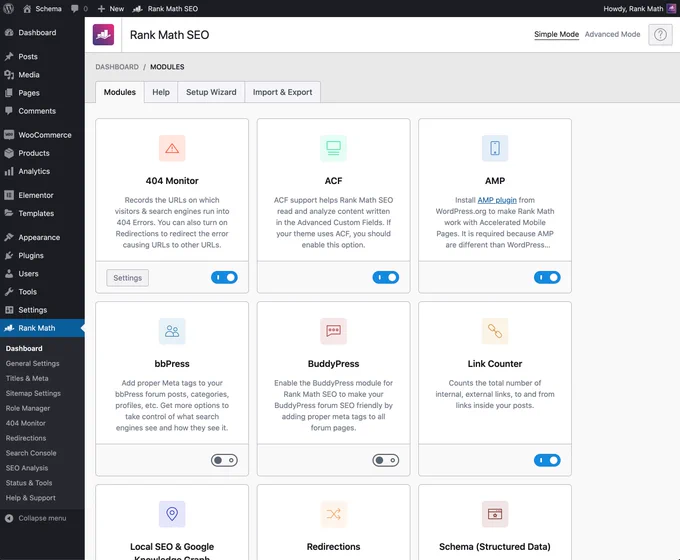Open Templates sidebar menu item
This screenshot has width=680, height=560.
(42, 213)
